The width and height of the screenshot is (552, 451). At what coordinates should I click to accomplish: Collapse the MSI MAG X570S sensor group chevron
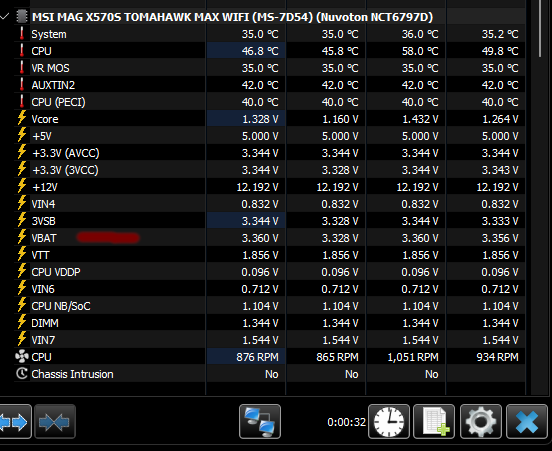(x=5, y=16)
